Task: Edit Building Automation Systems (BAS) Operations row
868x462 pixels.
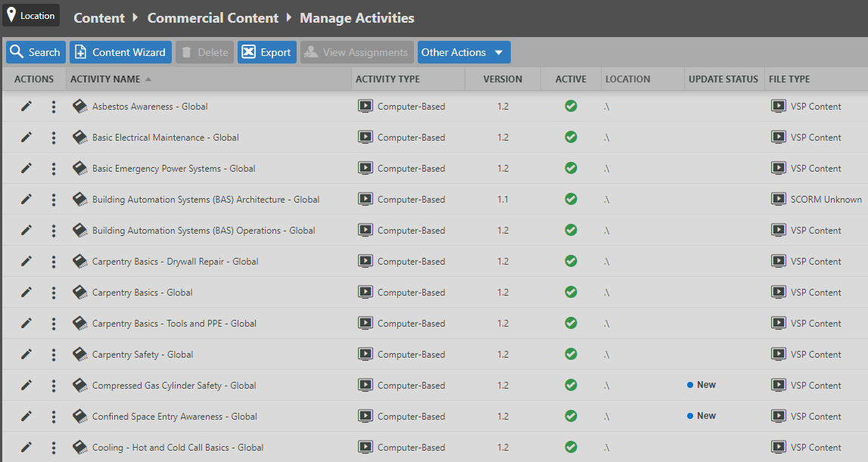Action: (26, 230)
